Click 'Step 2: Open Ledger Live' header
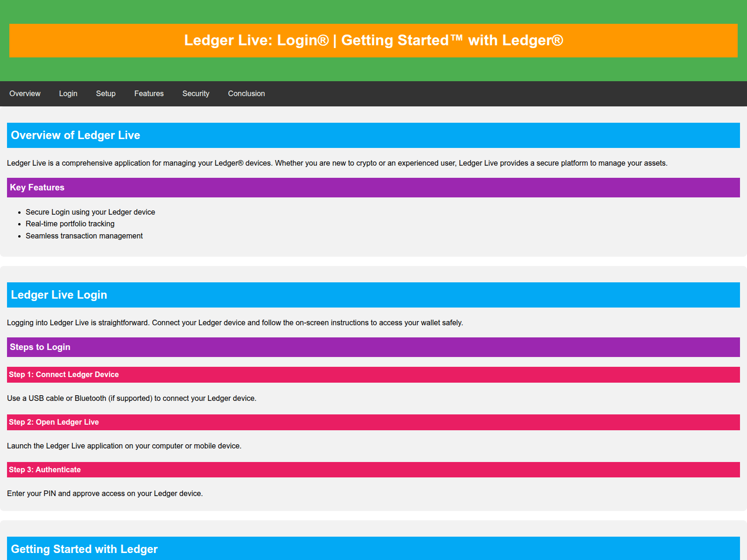This screenshot has width=747, height=560. pos(54,422)
